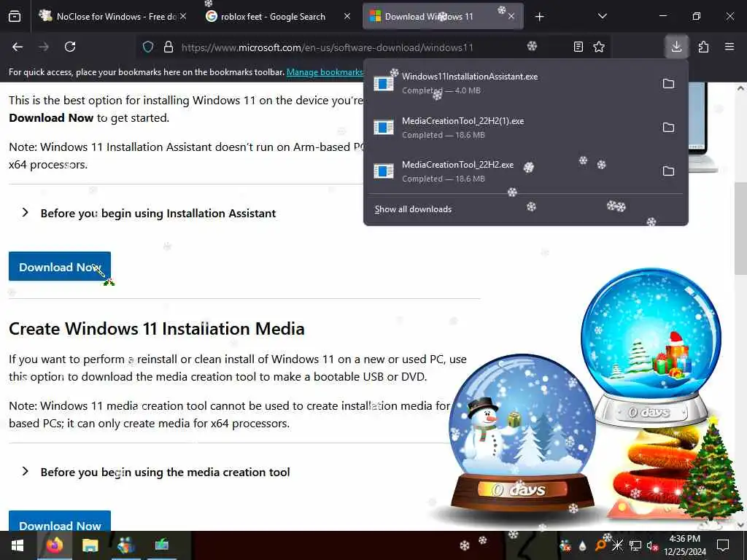This screenshot has height=560, width=747.
Task: Click the page vertical scrollbar thumb
Action: (740, 227)
